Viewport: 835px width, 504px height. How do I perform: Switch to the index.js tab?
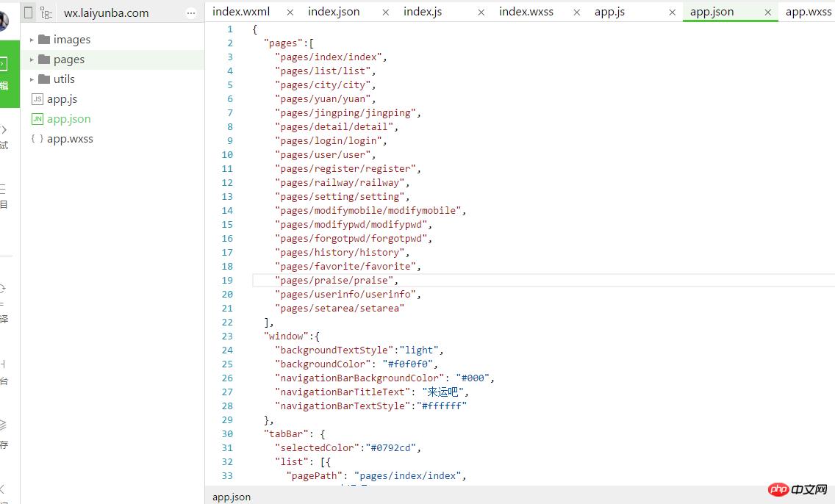[x=423, y=12]
